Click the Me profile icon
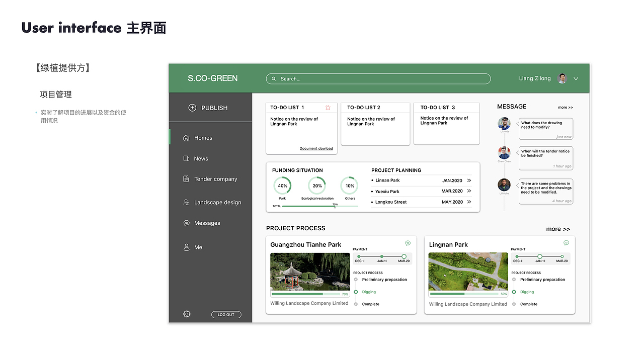644x362 pixels. click(x=186, y=247)
